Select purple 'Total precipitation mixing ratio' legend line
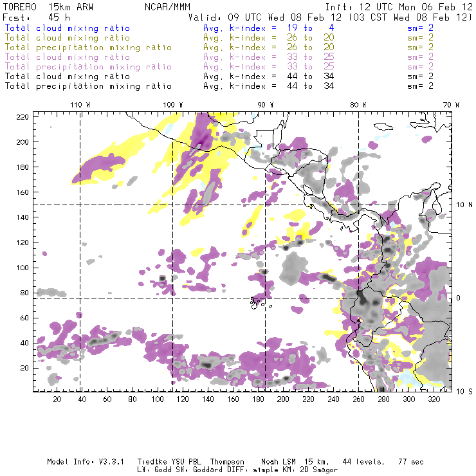 point(88,67)
